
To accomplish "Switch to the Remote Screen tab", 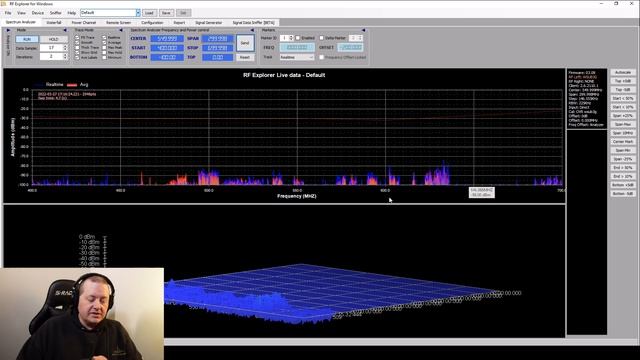I will coord(118,23).
